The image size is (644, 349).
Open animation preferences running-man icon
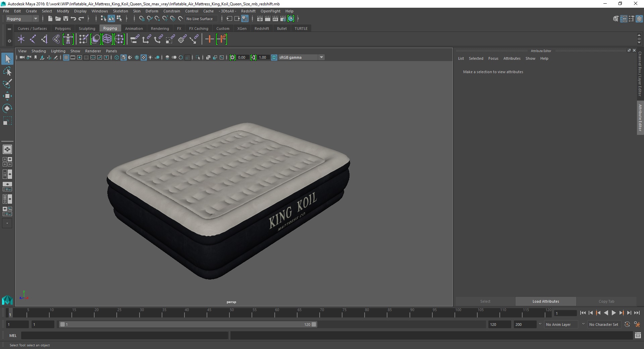coord(637,325)
